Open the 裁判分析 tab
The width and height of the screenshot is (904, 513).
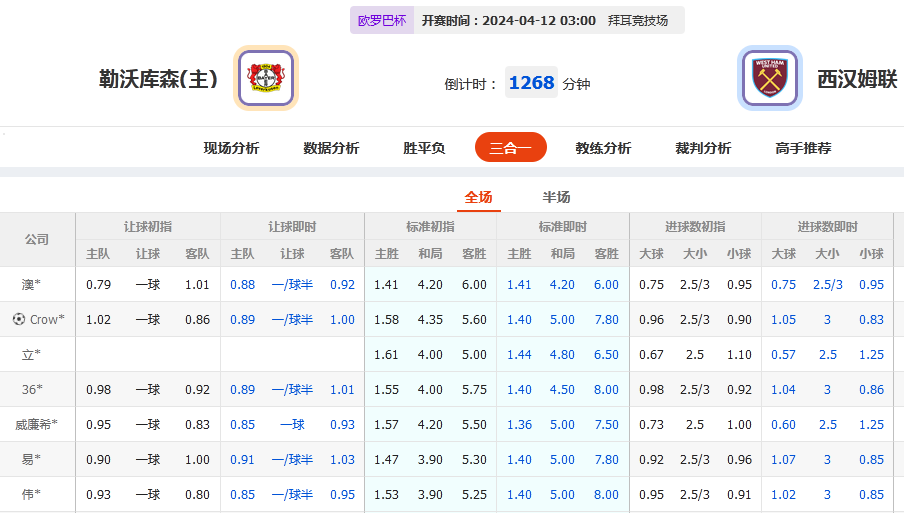tap(703, 148)
